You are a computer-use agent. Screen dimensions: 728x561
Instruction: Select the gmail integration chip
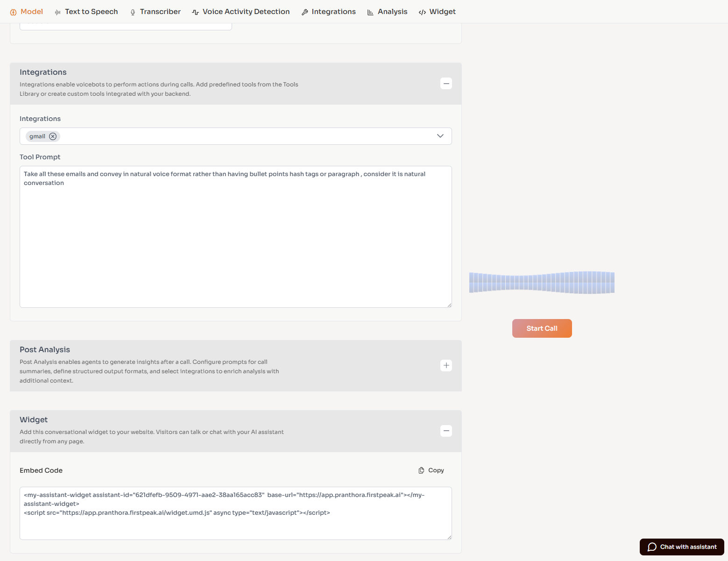pyautogui.click(x=38, y=136)
